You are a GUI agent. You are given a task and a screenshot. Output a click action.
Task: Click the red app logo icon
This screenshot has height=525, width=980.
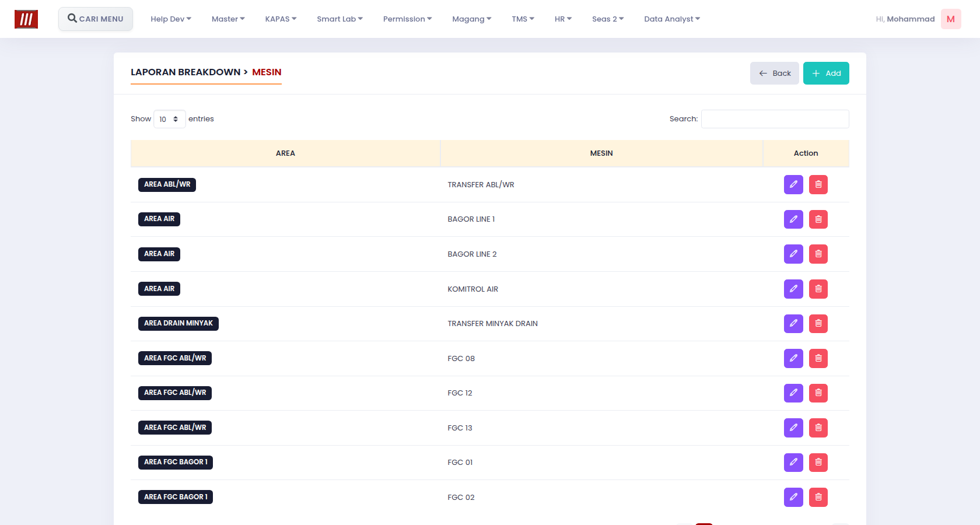pos(26,19)
